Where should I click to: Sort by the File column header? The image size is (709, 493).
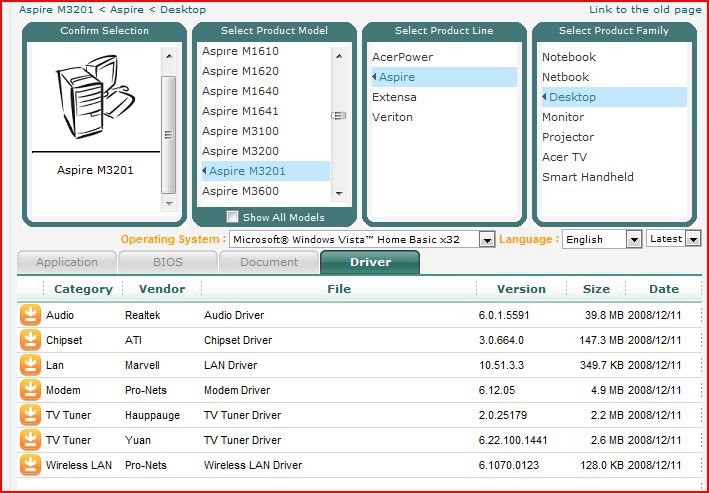[339, 289]
